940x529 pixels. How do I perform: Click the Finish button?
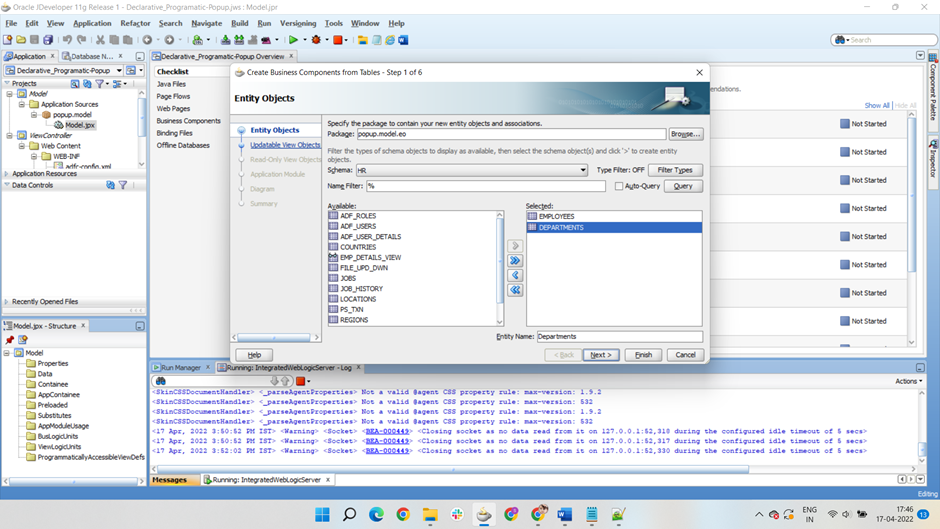(x=643, y=355)
